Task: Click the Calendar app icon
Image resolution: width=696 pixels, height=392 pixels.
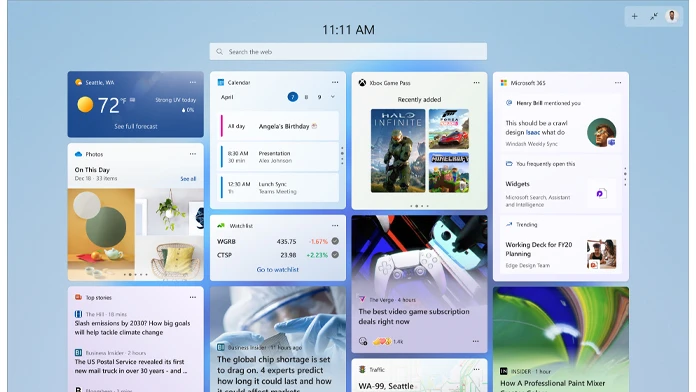Action: click(221, 82)
